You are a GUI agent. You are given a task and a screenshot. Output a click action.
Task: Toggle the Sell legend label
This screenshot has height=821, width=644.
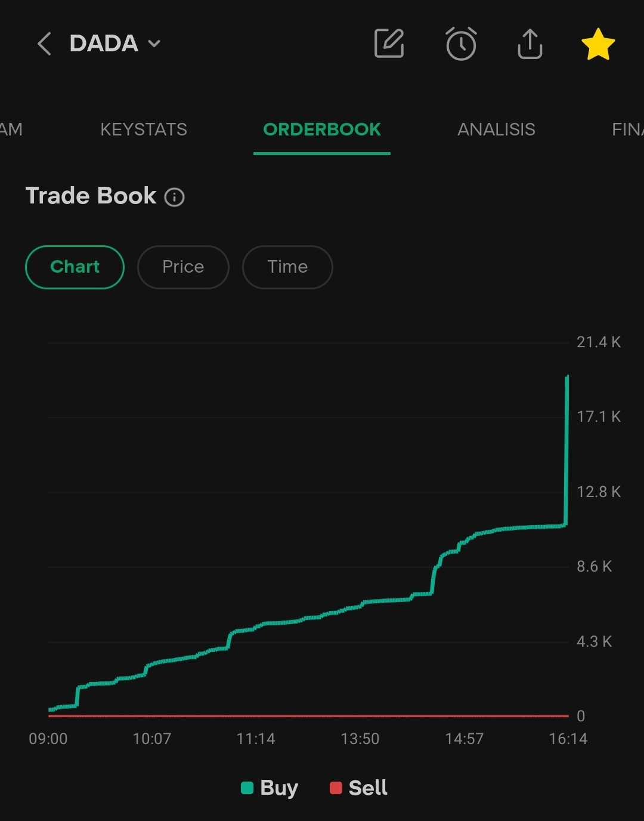[368, 788]
